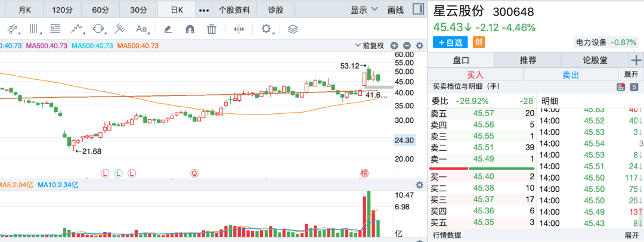
Task: Open the drawing toolbar gear settings
Action: tap(266, 29)
